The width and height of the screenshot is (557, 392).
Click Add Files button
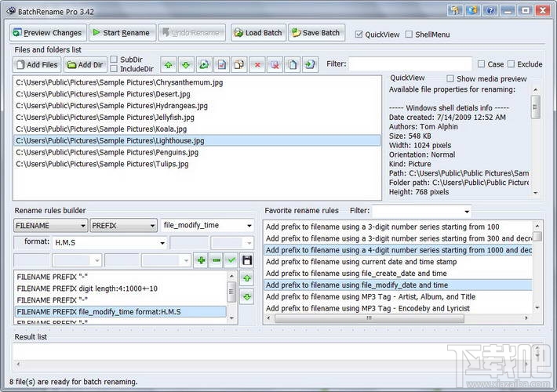coord(37,64)
